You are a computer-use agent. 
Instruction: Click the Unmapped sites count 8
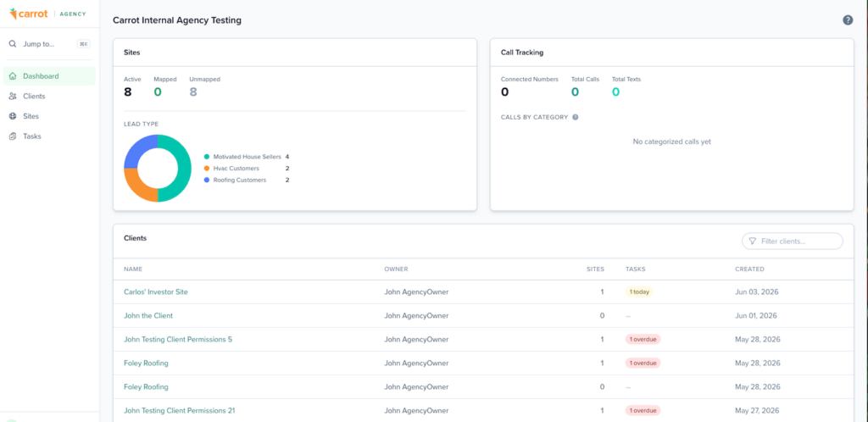click(x=193, y=92)
